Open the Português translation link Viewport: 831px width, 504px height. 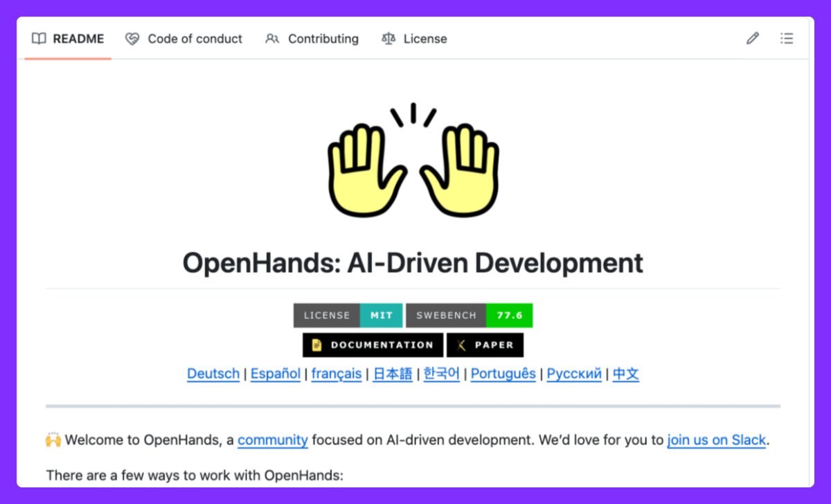coord(503,374)
